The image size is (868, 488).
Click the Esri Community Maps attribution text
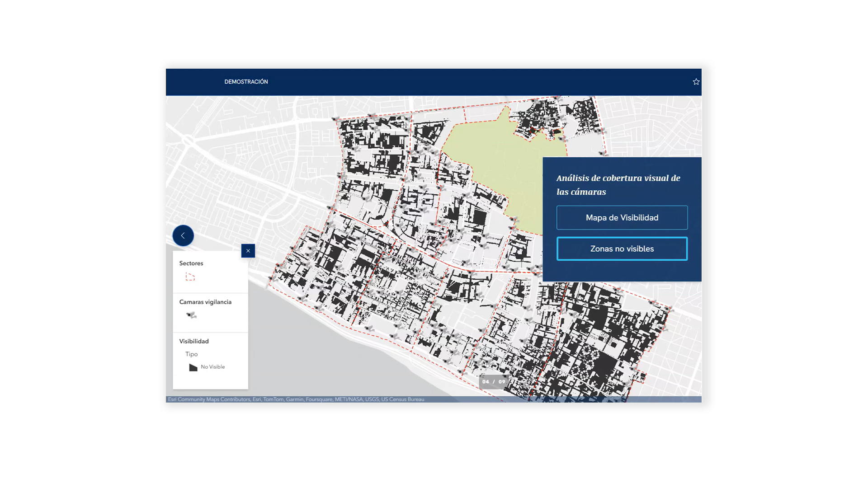point(296,399)
